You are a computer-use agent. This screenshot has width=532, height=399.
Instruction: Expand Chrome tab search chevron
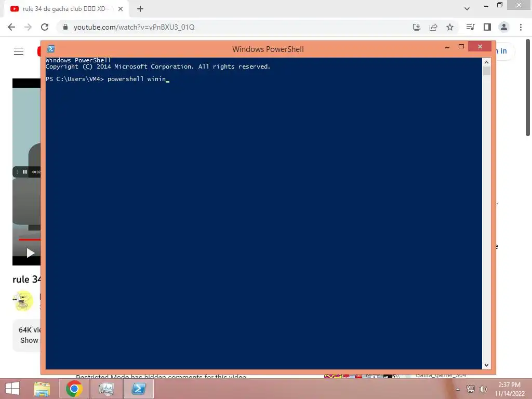(467, 9)
